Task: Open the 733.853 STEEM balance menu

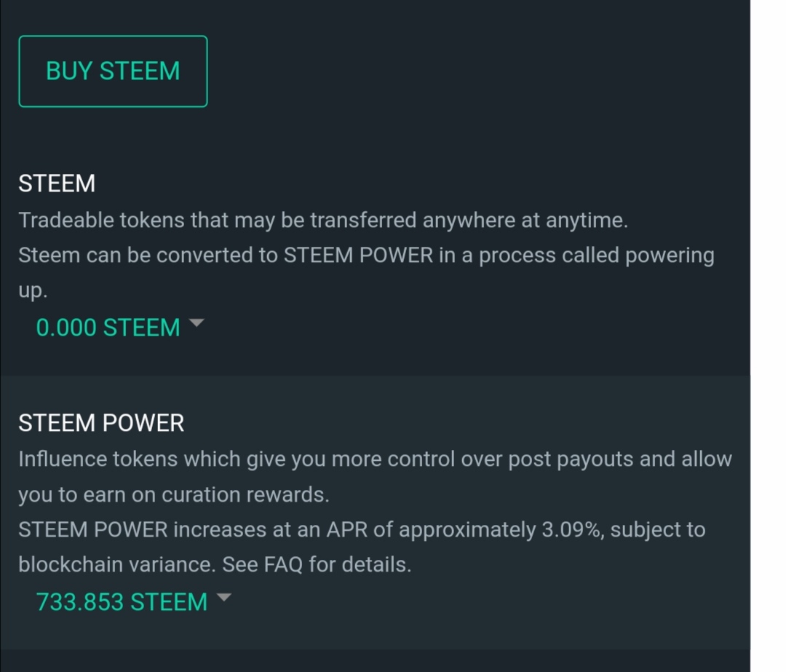Action: (122, 602)
